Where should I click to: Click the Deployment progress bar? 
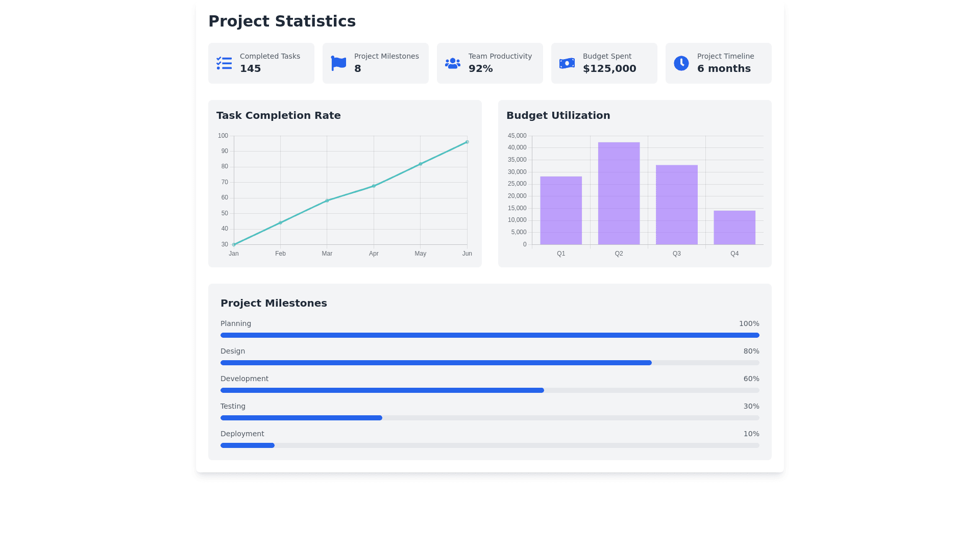click(x=248, y=445)
